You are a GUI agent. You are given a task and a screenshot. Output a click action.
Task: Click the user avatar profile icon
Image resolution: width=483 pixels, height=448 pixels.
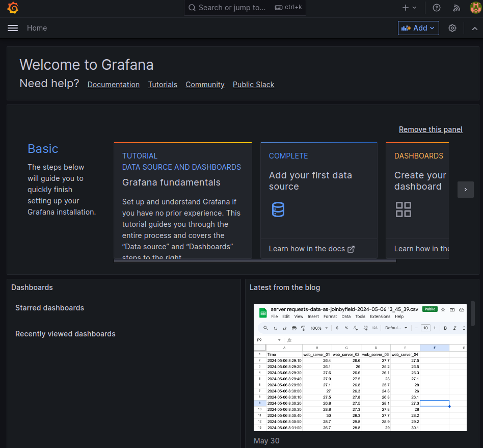(x=475, y=8)
